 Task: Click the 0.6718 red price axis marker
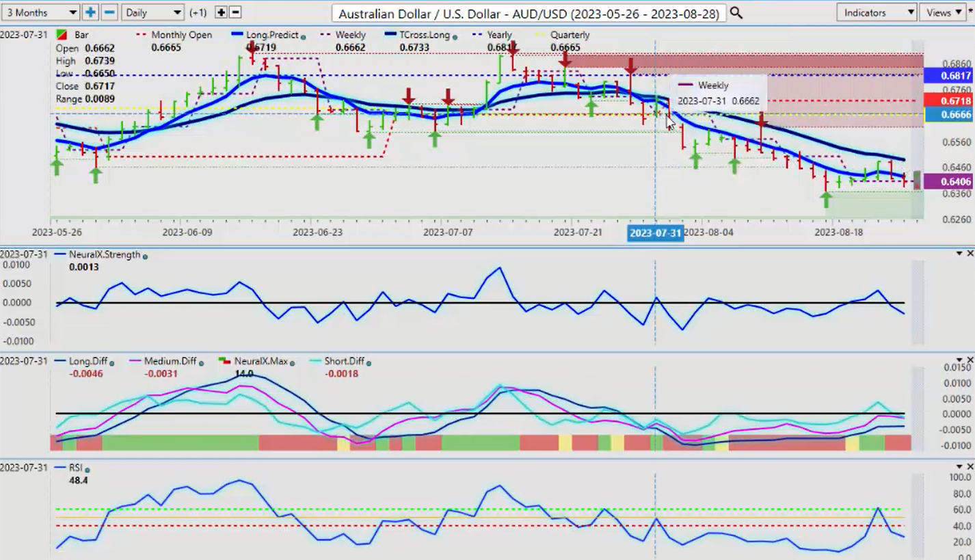pos(948,101)
